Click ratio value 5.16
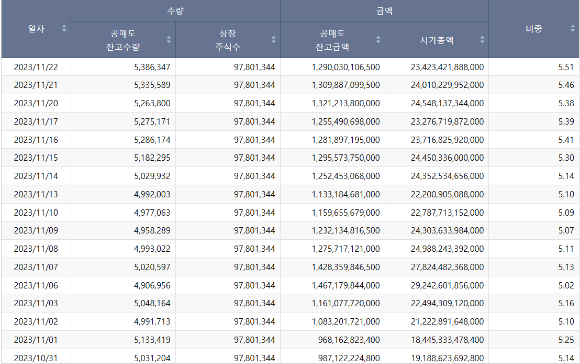The image size is (580, 364). point(566,303)
